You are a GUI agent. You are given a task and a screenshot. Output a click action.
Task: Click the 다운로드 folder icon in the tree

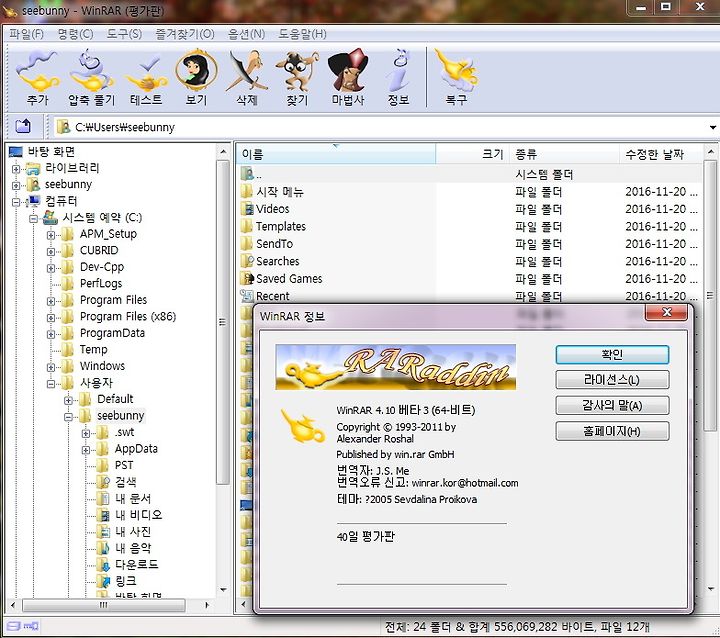pos(103,565)
